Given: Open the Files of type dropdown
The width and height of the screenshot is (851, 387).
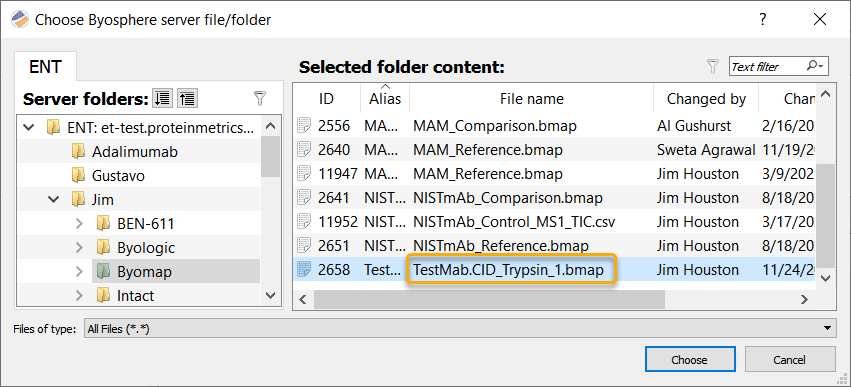Looking at the screenshot, I should click(460, 328).
